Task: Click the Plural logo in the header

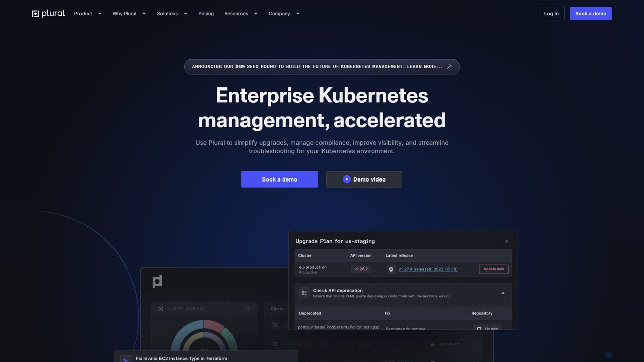Action: point(48,14)
